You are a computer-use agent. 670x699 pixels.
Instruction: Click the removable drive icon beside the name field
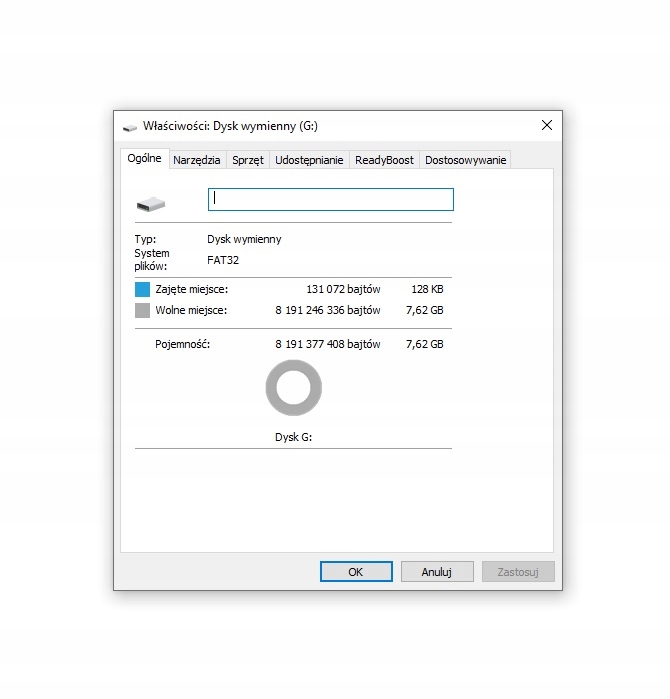[x=151, y=204]
